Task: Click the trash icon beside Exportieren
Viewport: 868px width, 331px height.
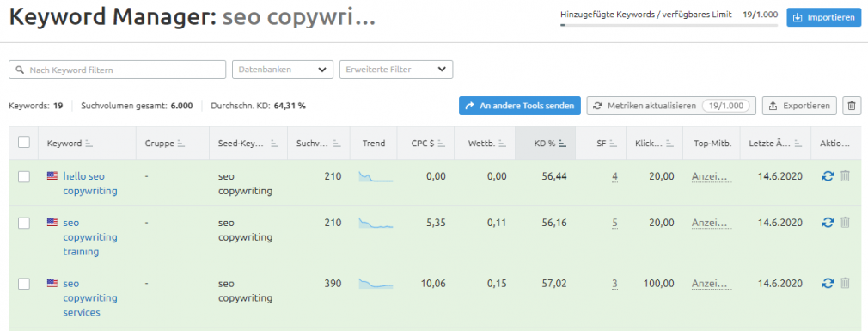Action: click(x=852, y=106)
